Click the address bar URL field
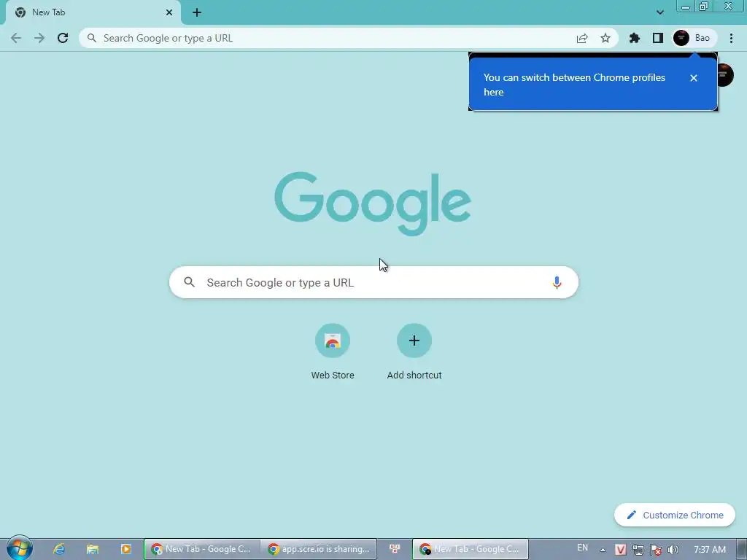This screenshot has height=560, width=747. coord(329,38)
